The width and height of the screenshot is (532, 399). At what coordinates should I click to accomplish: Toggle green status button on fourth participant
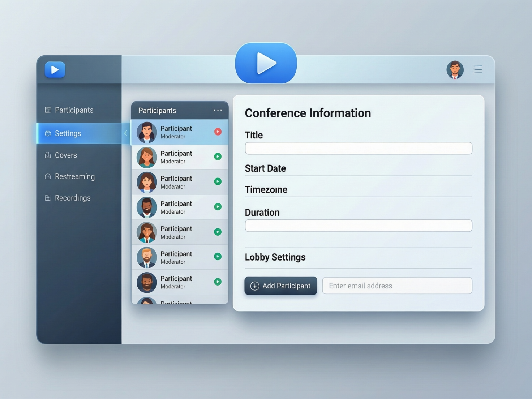click(x=218, y=207)
